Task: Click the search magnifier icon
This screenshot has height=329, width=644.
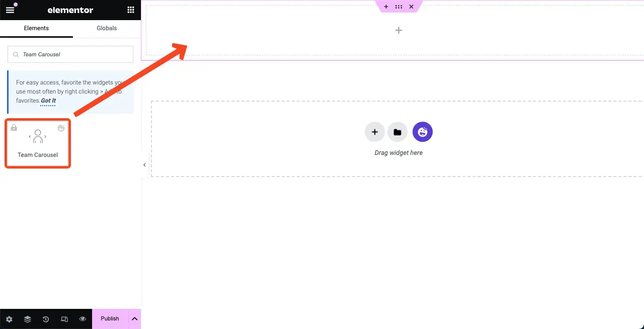Action: (16, 54)
